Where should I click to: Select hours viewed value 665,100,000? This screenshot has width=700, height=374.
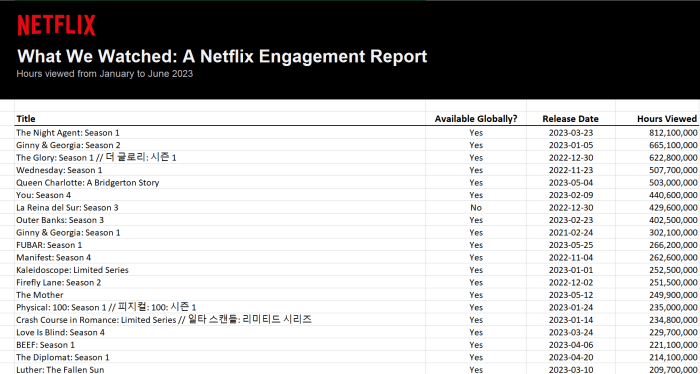tap(673, 145)
